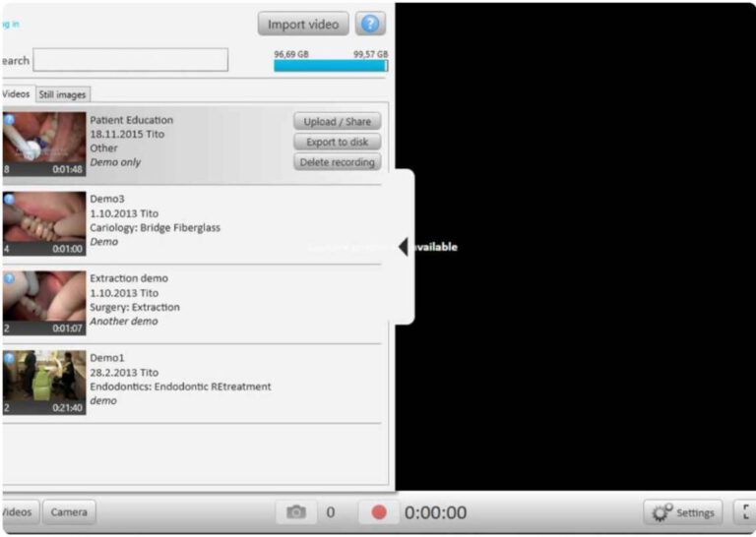
Task: Click the info badge on Extraction demo thumbnail
Action: pos(9,278)
